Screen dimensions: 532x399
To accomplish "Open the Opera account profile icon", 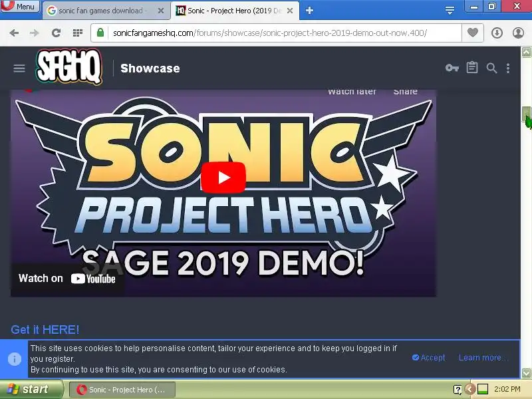I will (518, 33).
